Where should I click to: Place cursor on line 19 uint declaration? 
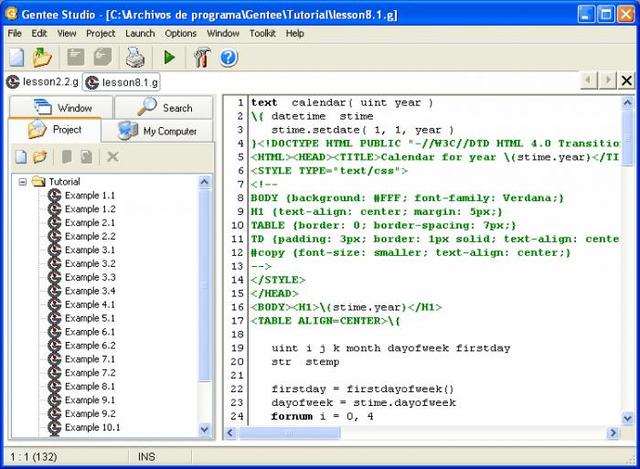(391, 348)
